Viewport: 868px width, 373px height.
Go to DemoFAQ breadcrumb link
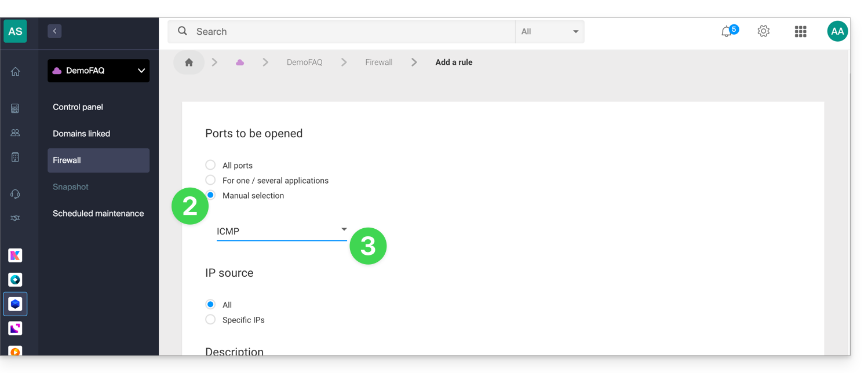coord(304,63)
